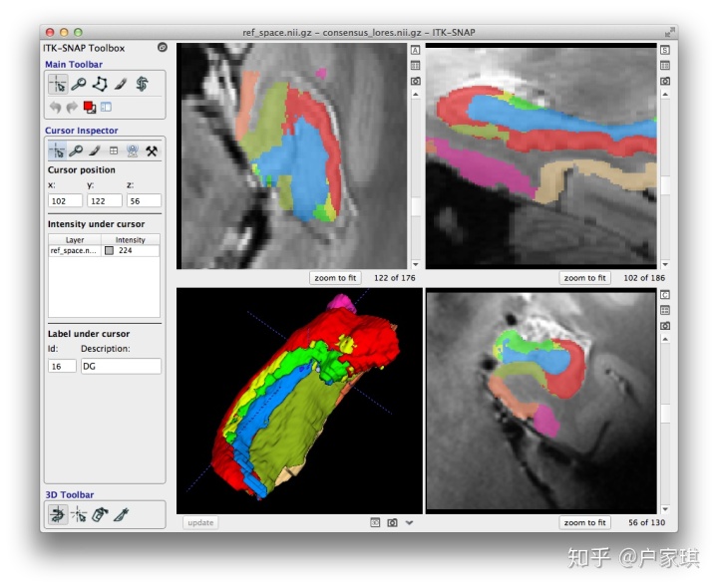The height and width of the screenshot is (588, 718).
Task: Toggle layout for the coronal view panel
Action: point(665,310)
